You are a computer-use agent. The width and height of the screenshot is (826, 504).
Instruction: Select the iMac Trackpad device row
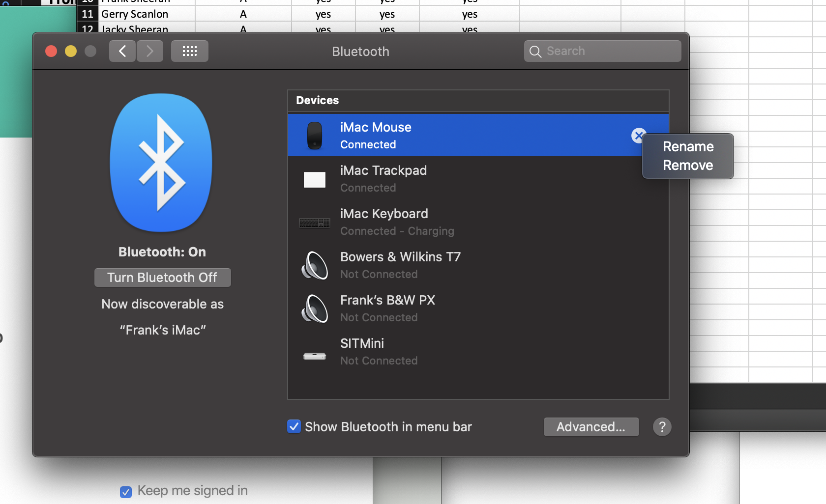pyautogui.click(x=478, y=179)
